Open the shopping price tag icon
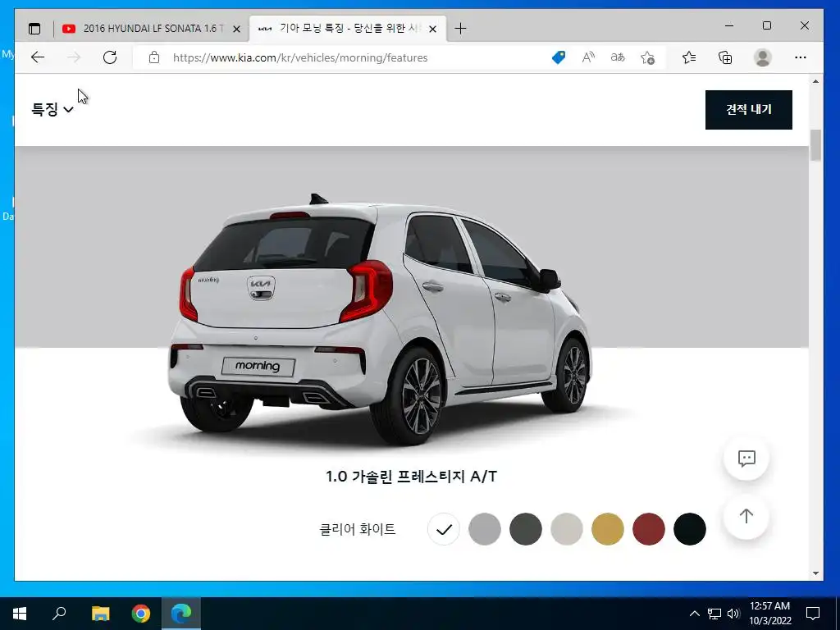 558,57
